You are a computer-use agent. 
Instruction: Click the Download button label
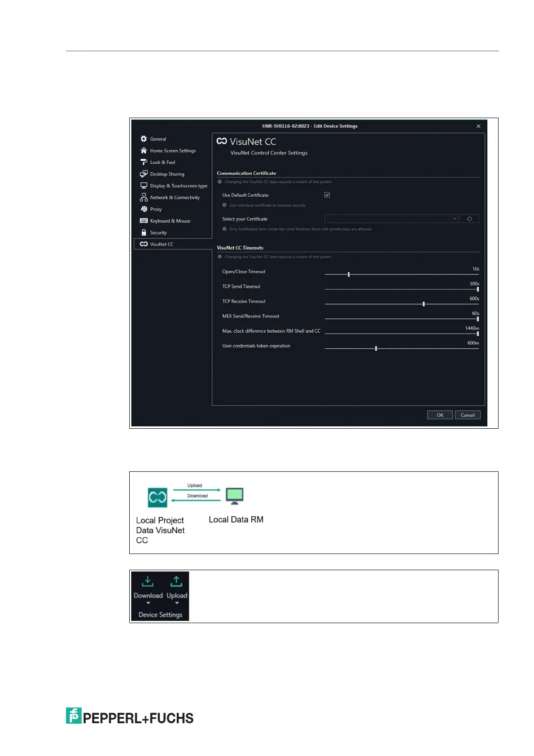148,595
